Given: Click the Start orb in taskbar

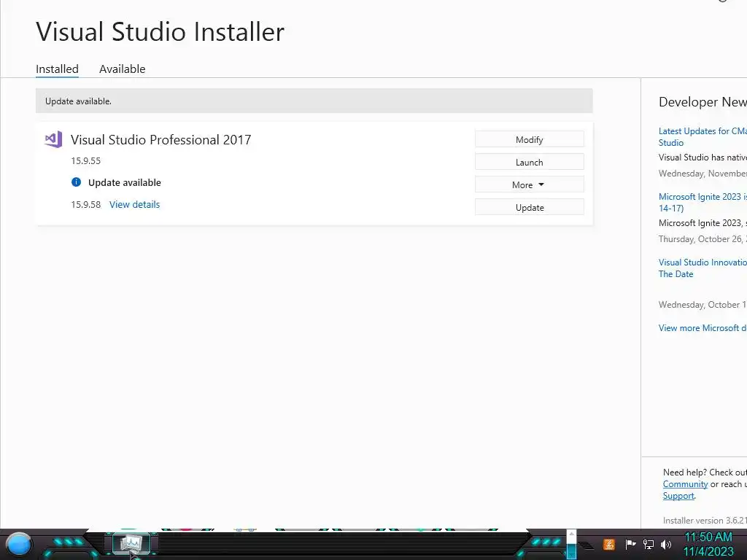Looking at the screenshot, I should pyautogui.click(x=19, y=545).
